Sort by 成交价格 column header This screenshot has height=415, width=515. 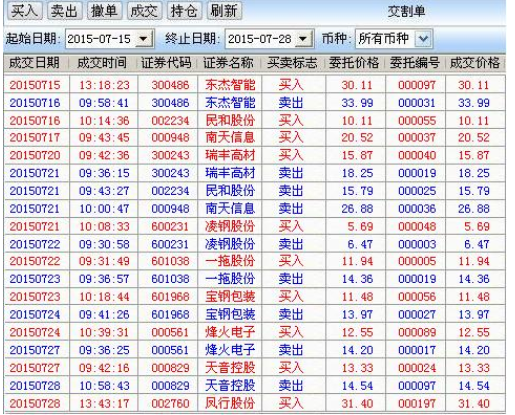point(475,63)
